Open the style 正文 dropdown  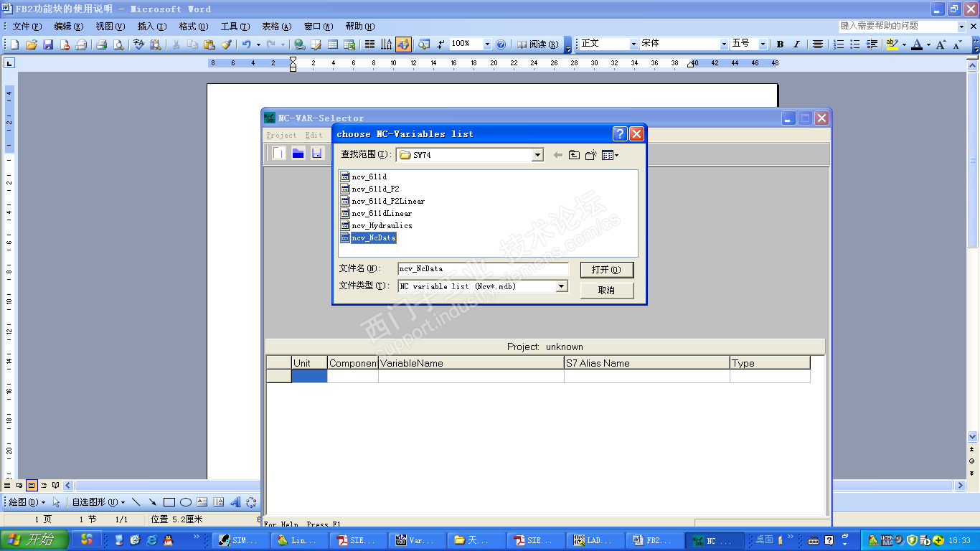[x=633, y=44]
